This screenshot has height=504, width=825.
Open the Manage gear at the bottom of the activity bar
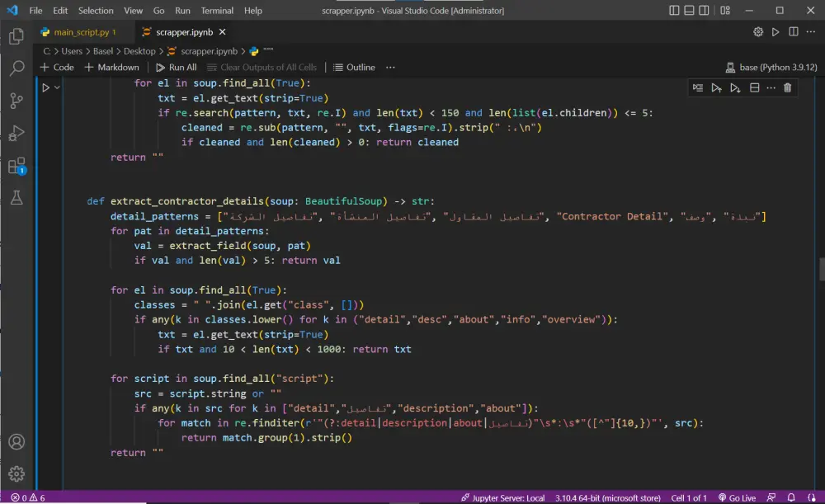pyautogui.click(x=16, y=473)
